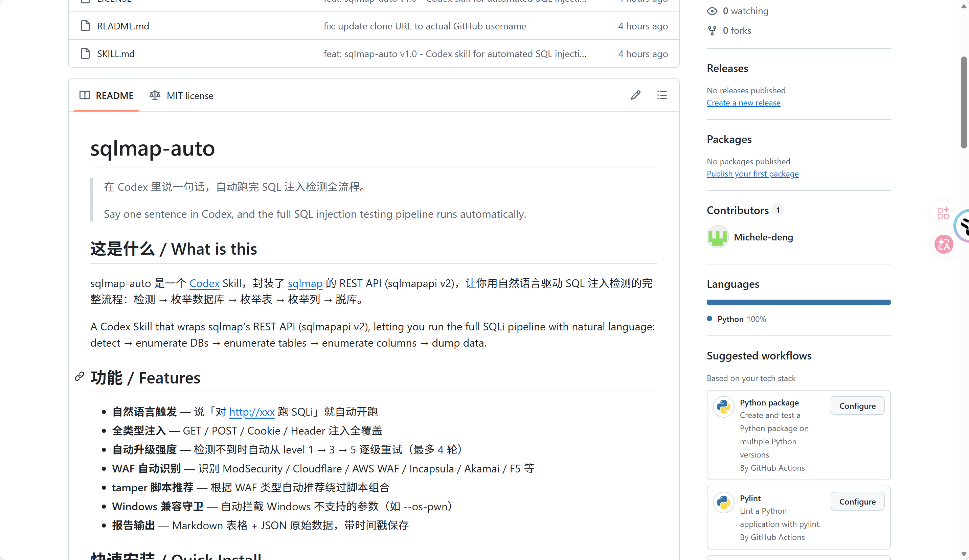Switch to the MIT license tab
The height and width of the screenshot is (560, 969).
click(x=181, y=95)
